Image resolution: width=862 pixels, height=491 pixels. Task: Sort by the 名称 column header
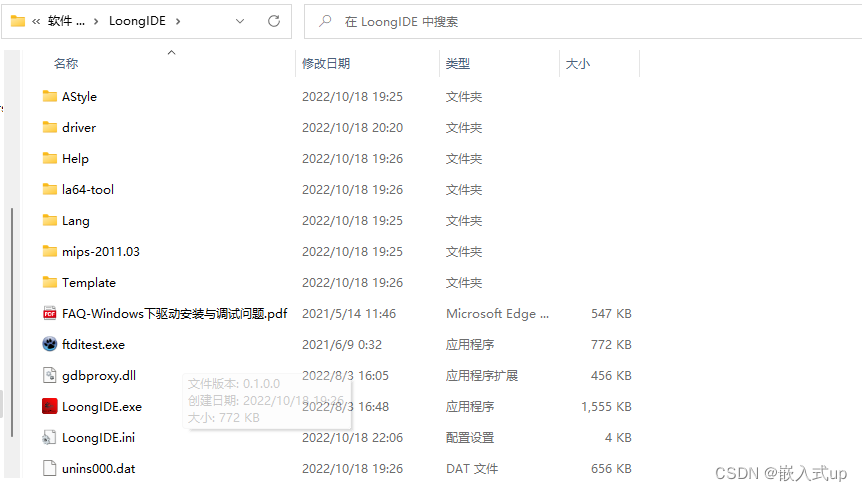[x=66, y=64]
